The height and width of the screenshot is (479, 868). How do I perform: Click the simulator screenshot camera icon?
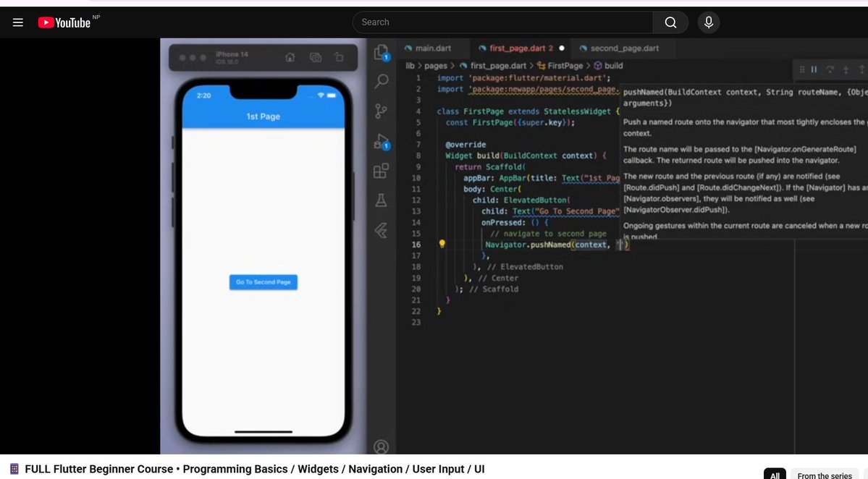[x=316, y=58]
